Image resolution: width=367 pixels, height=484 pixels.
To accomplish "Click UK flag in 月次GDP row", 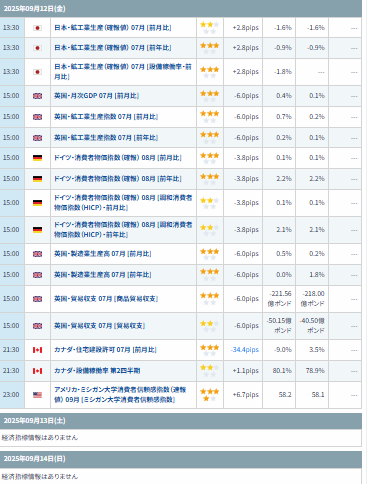I will coord(37,96).
